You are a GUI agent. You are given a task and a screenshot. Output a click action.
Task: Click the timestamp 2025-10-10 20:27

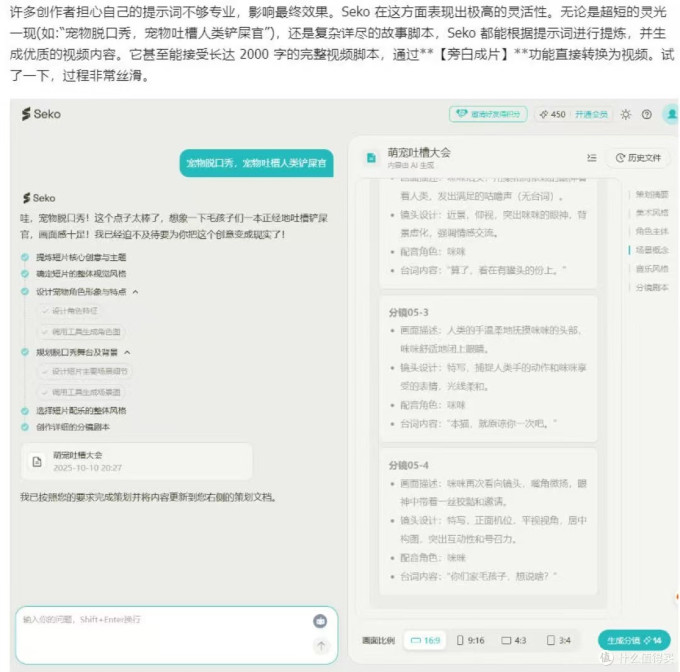(x=87, y=468)
